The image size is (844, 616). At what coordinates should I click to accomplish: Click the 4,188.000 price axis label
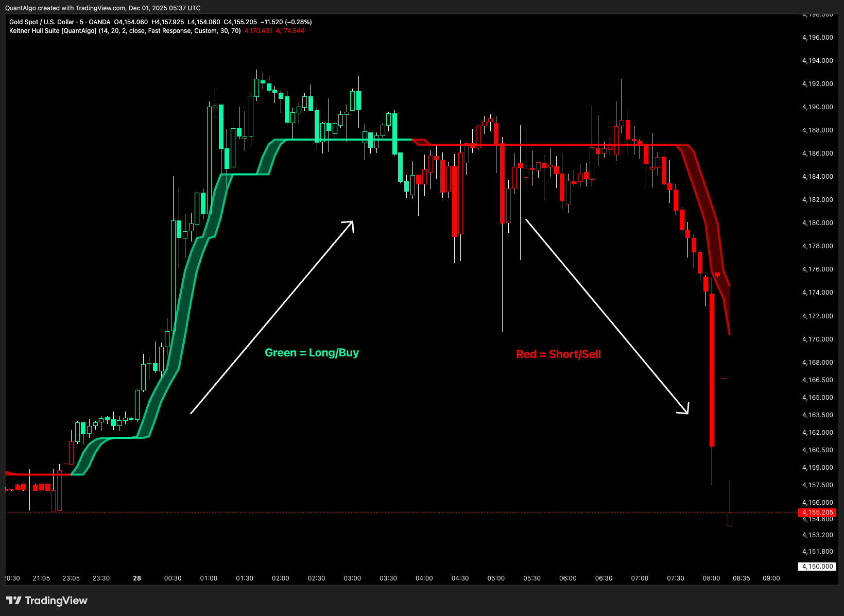click(x=818, y=130)
